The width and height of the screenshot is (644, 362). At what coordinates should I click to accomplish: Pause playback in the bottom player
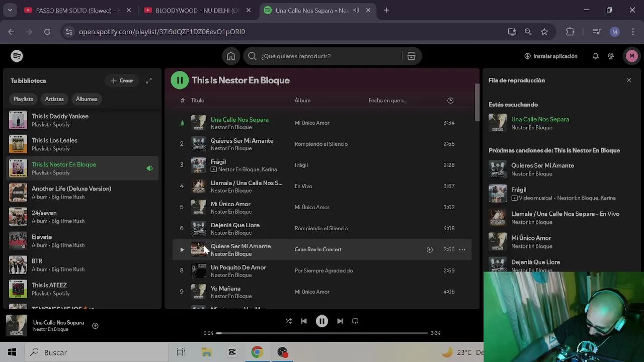click(x=322, y=321)
